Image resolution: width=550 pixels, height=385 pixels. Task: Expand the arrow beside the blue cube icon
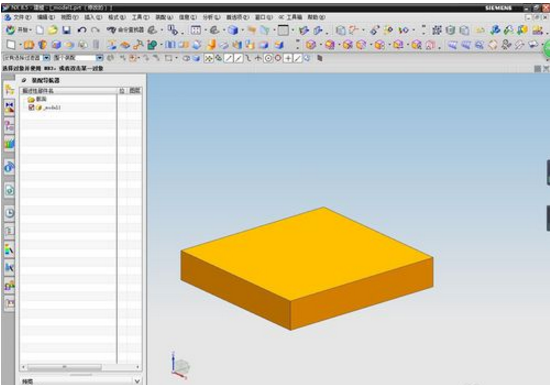[x=242, y=31]
